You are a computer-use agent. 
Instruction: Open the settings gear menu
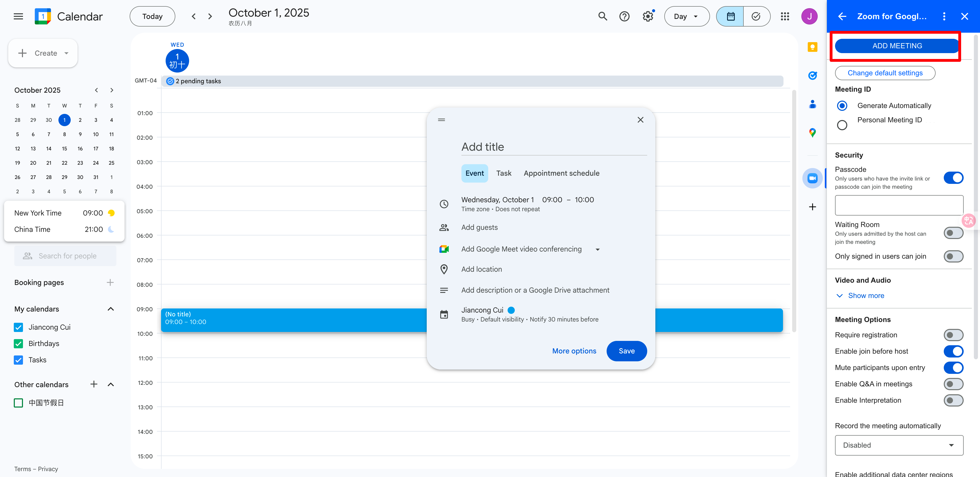pos(647,16)
